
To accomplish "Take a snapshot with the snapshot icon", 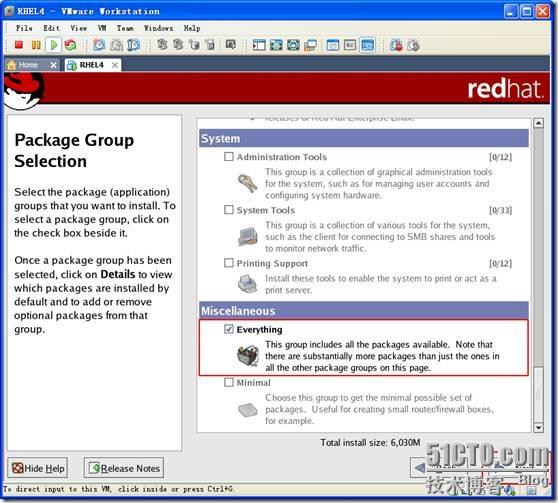I will pyautogui.click(x=99, y=45).
